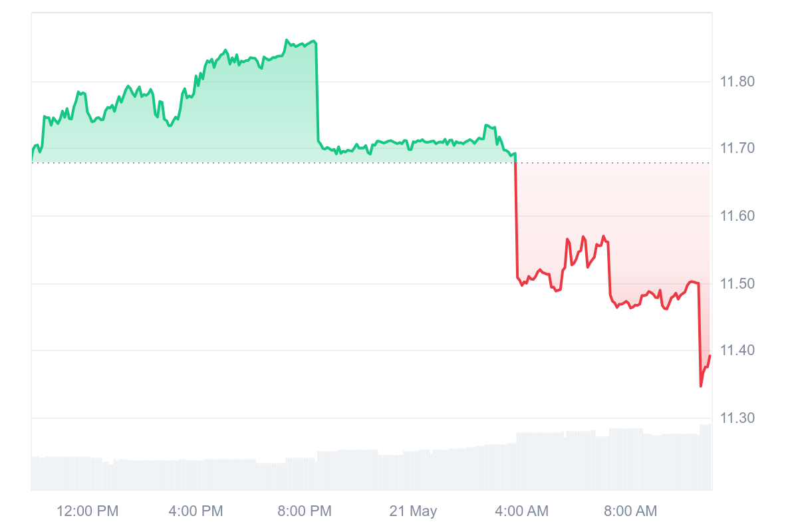Click the green shaded area under the line
This screenshot has width=798, height=532.
tap(199, 126)
